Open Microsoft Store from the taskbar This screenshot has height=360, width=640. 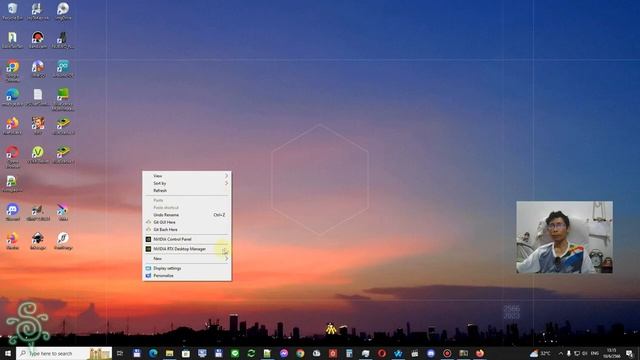(186, 353)
